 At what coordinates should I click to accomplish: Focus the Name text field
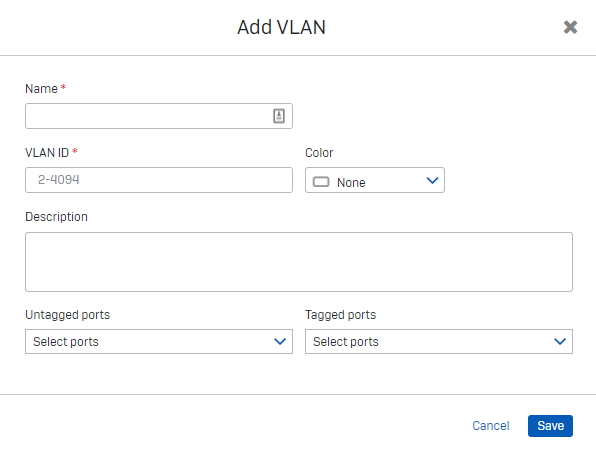[159, 116]
